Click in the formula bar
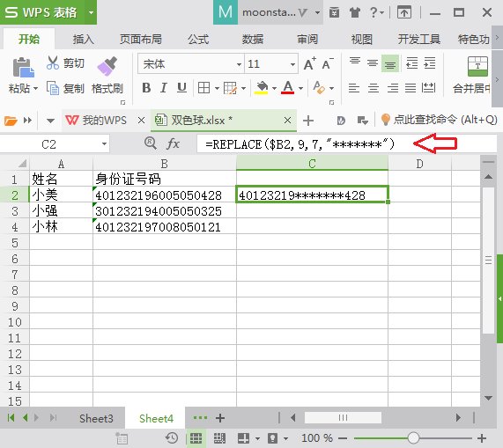 pos(346,143)
